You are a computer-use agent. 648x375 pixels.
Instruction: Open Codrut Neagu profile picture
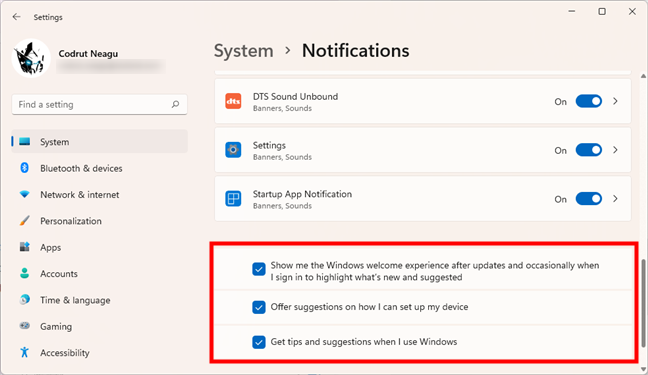pyautogui.click(x=31, y=58)
